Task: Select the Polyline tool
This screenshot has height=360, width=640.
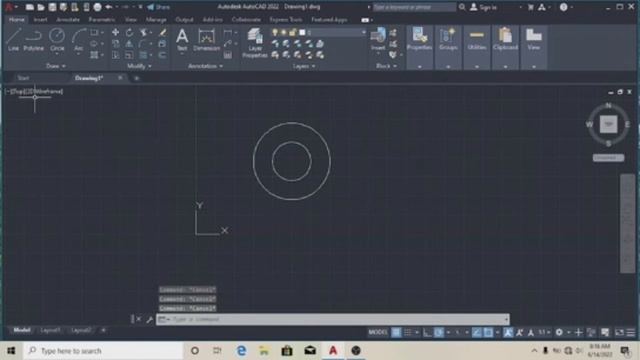Action: click(x=33, y=40)
